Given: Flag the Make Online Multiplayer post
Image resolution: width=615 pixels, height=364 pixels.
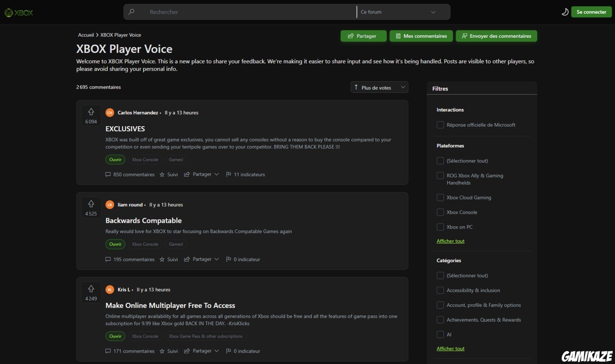Looking at the screenshot, I should pyautogui.click(x=243, y=351).
